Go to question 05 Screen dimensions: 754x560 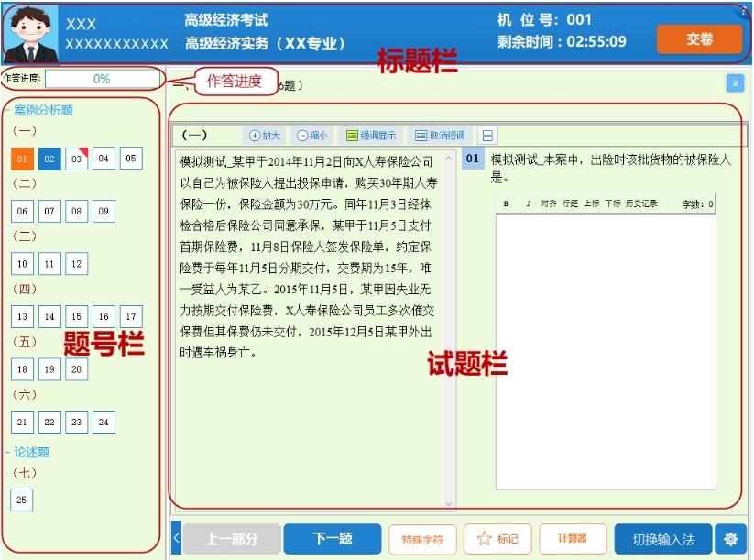[x=131, y=159]
